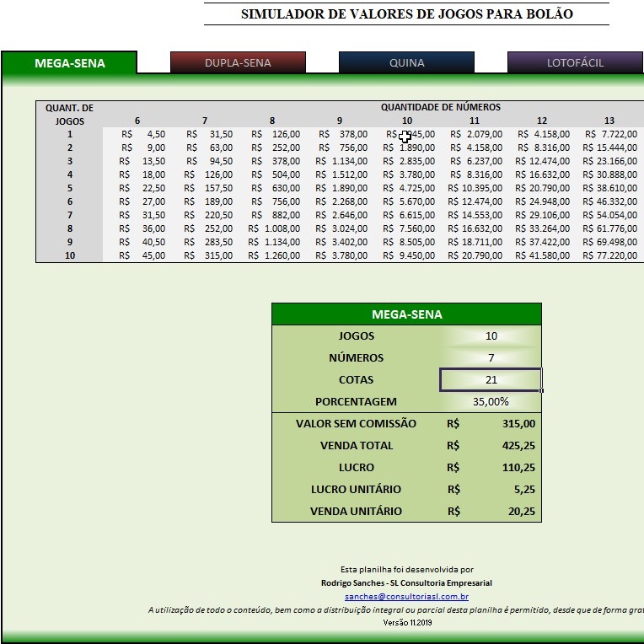Click the QUANTIDADE DE NÚMEROS header
The image size is (644, 644).
click(440, 108)
